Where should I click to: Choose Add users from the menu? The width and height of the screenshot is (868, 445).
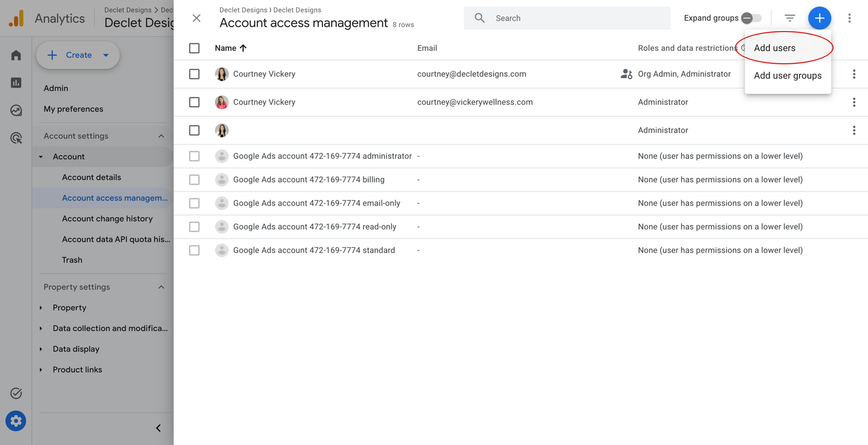tap(774, 48)
